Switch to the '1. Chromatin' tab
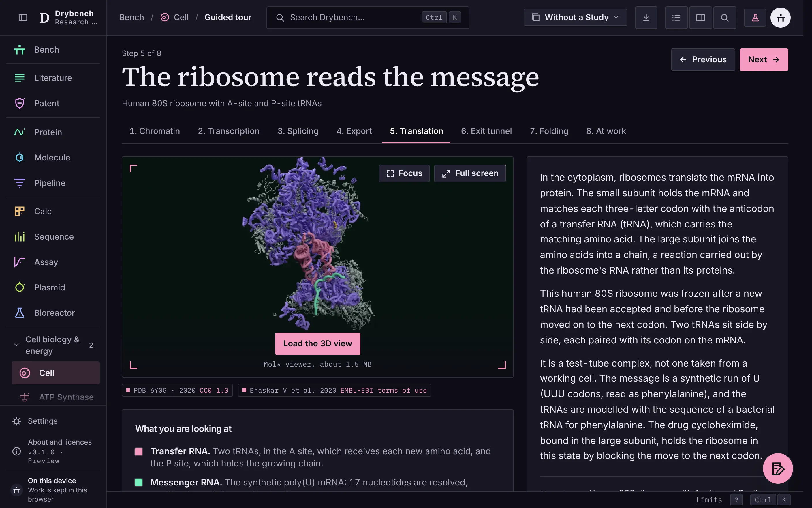 (x=155, y=131)
